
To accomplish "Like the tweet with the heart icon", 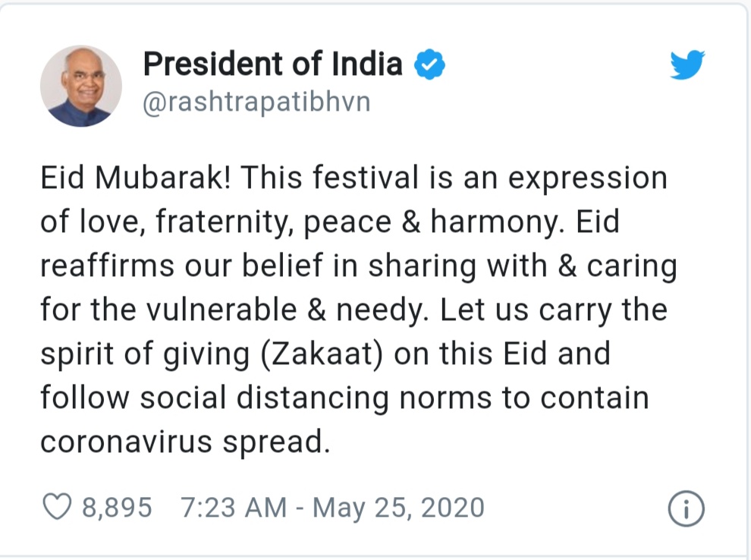I will pyautogui.click(x=57, y=507).
